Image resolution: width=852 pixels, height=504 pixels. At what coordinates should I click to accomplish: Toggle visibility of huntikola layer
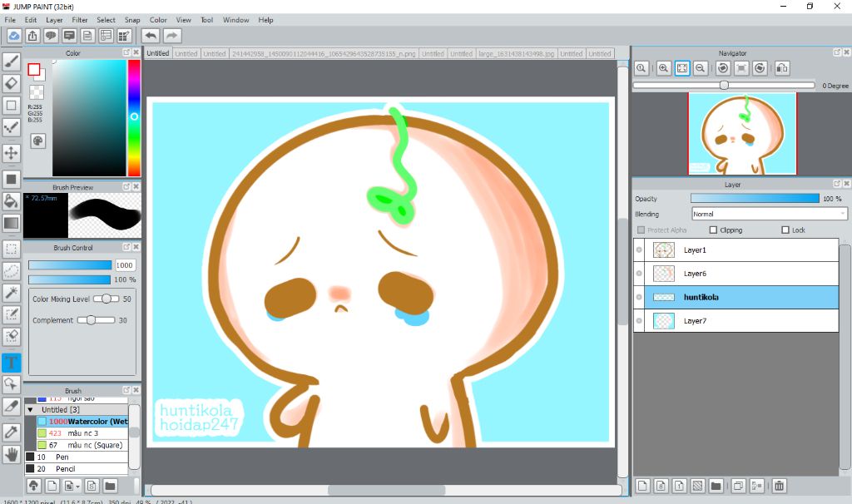[639, 297]
